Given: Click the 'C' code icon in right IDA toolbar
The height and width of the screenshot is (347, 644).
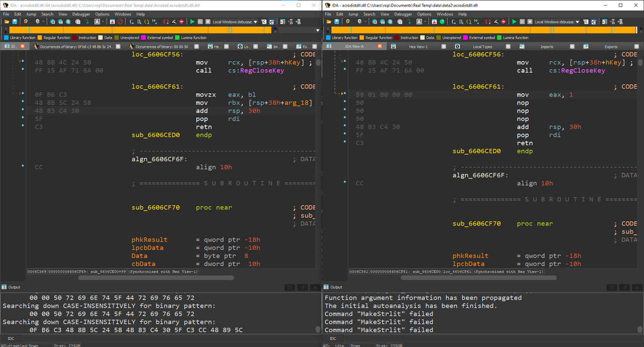Looking at the screenshot, I should [x=453, y=22].
